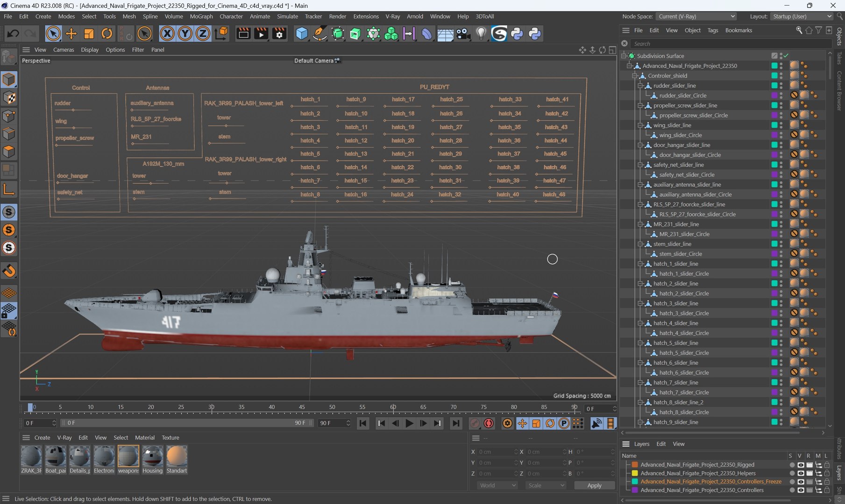
Task: Click the Apply button
Action: pos(594,485)
